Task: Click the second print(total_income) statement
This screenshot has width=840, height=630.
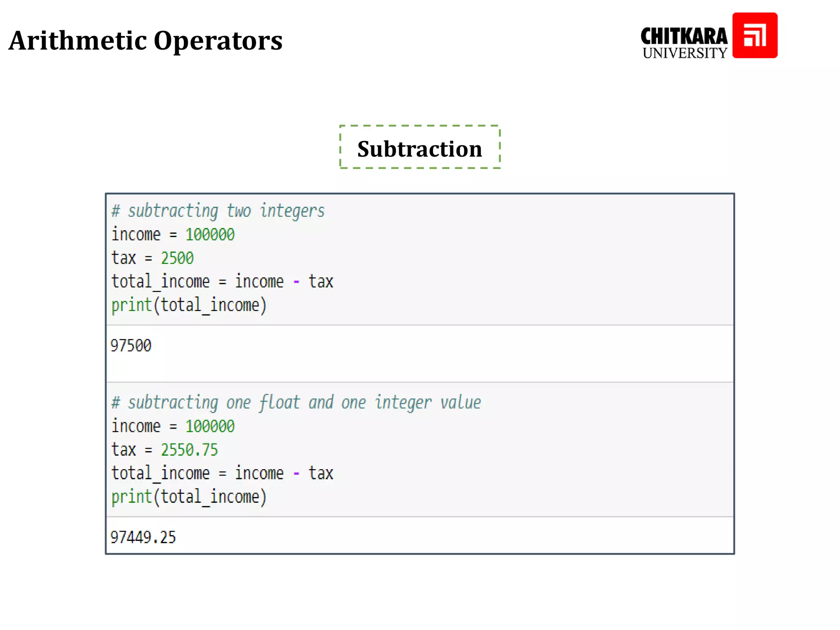Action: tap(189, 497)
